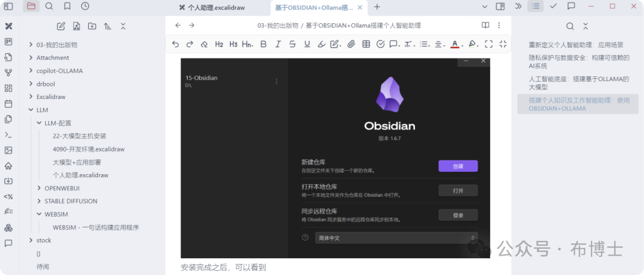The width and height of the screenshot is (644, 275).
Task: Redo the last edit
Action: point(190,44)
